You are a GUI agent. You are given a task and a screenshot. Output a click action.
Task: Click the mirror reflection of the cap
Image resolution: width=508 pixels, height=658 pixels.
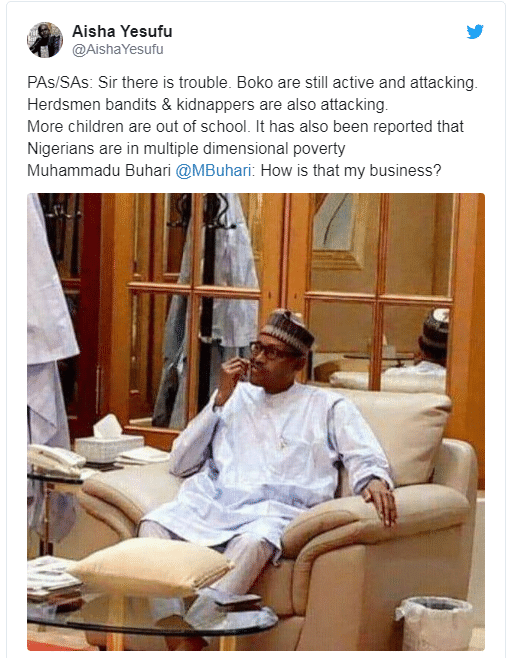(x=436, y=329)
